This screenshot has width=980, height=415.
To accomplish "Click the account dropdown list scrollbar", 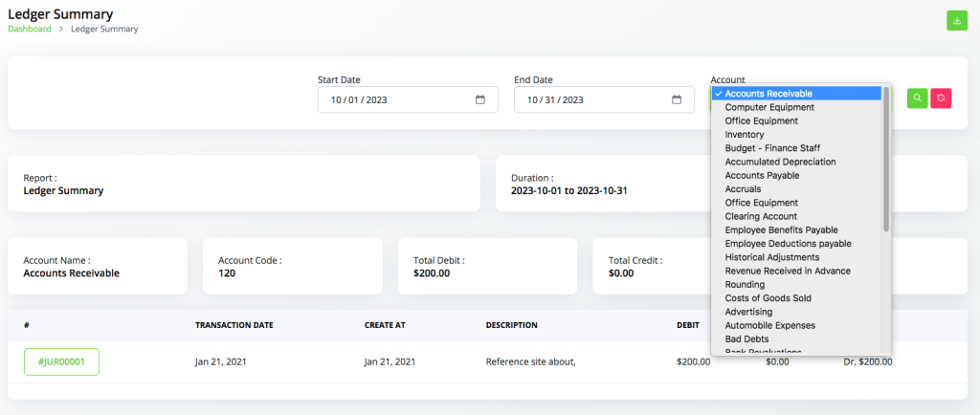I will pos(886,159).
